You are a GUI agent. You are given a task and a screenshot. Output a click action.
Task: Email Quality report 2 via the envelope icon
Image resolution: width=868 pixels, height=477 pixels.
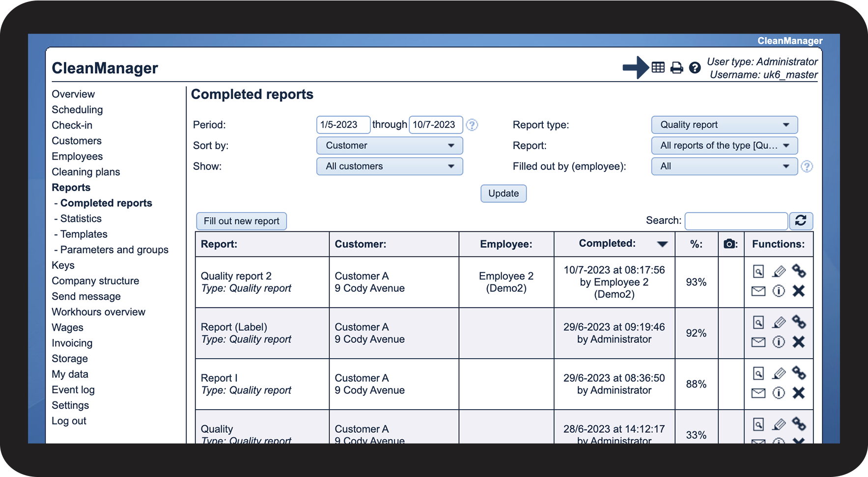pos(758,291)
